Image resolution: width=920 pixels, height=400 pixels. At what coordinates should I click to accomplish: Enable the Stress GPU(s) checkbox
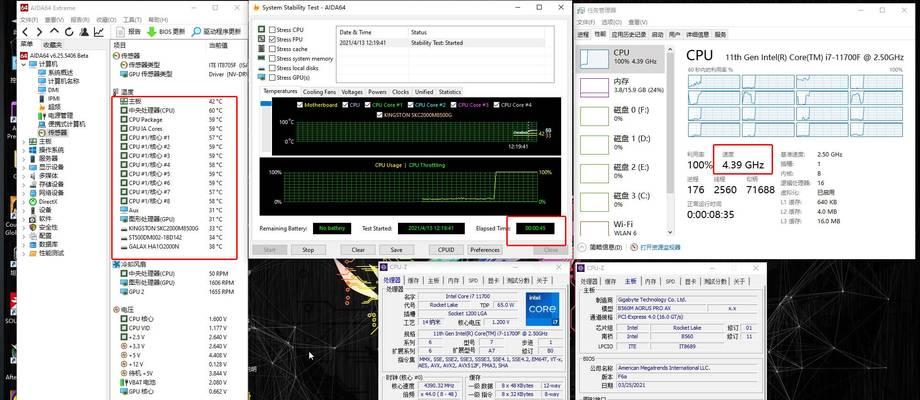click(x=272, y=77)
